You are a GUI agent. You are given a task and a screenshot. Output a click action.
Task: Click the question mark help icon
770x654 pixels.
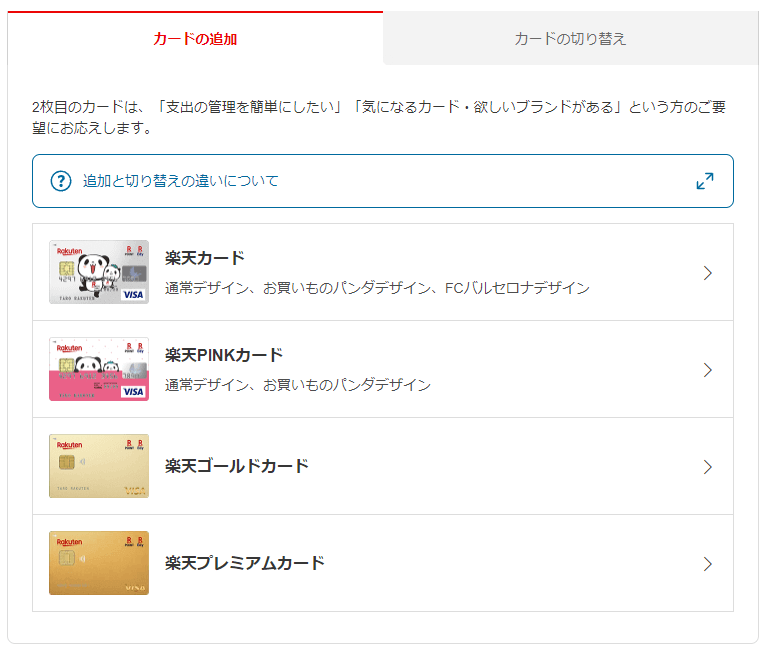(61, 181)
